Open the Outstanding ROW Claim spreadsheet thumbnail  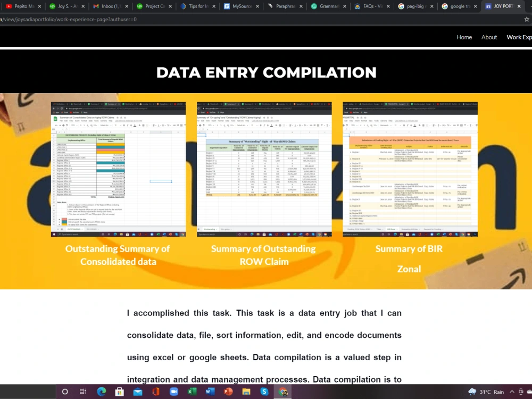click(x=264, y=169)
